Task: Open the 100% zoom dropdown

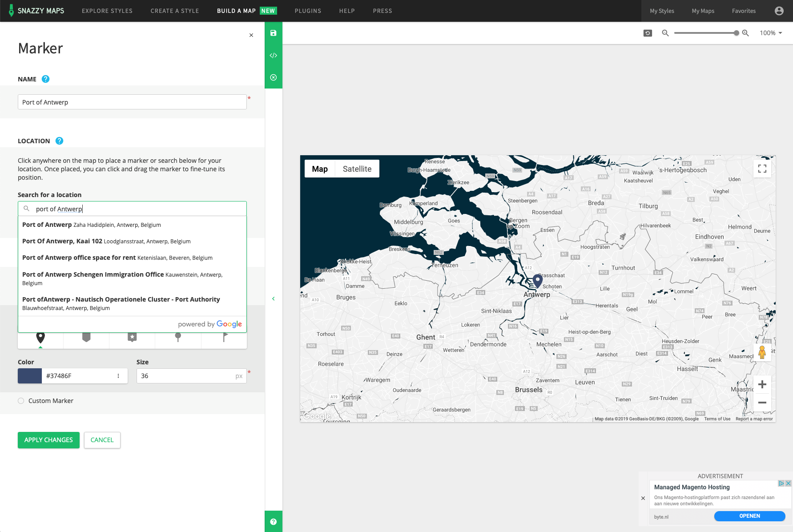Action: pos(771,33)
